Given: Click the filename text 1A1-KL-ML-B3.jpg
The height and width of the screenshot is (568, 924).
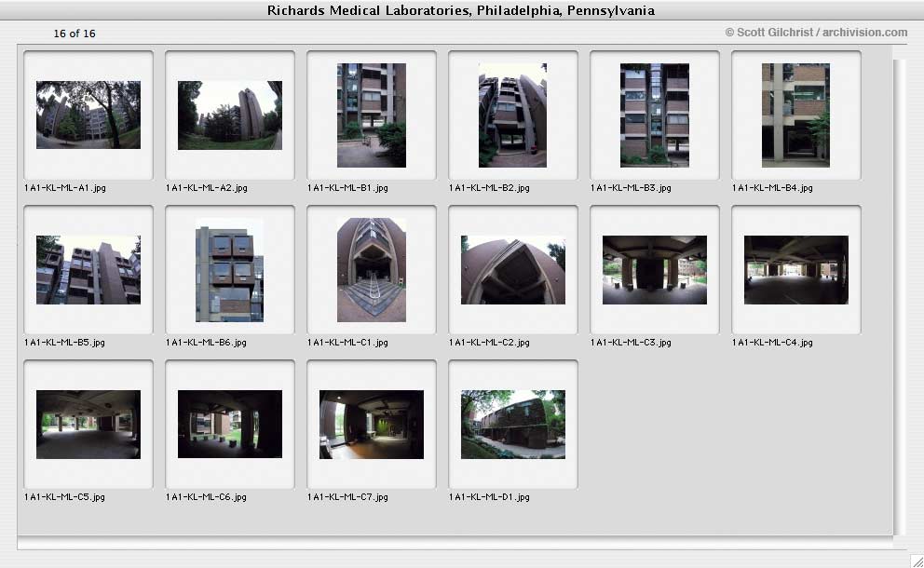Looking at the screenshot, I should point(631,188).
